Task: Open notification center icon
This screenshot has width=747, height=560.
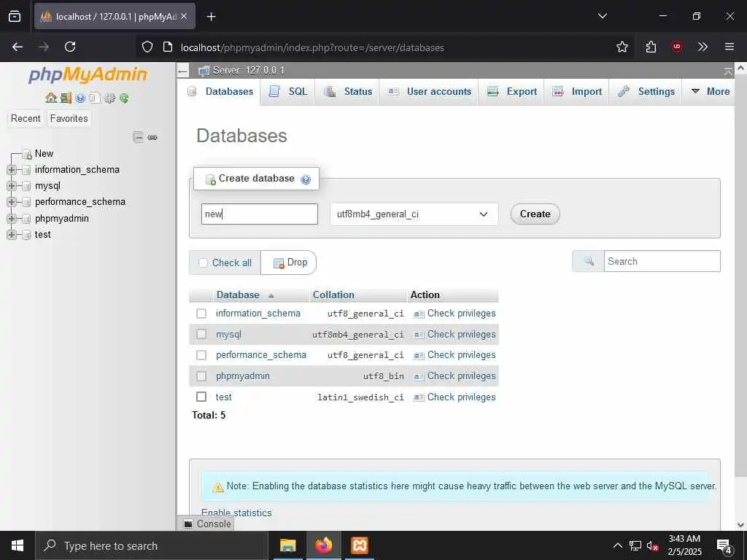Action: tap(724, 546)
